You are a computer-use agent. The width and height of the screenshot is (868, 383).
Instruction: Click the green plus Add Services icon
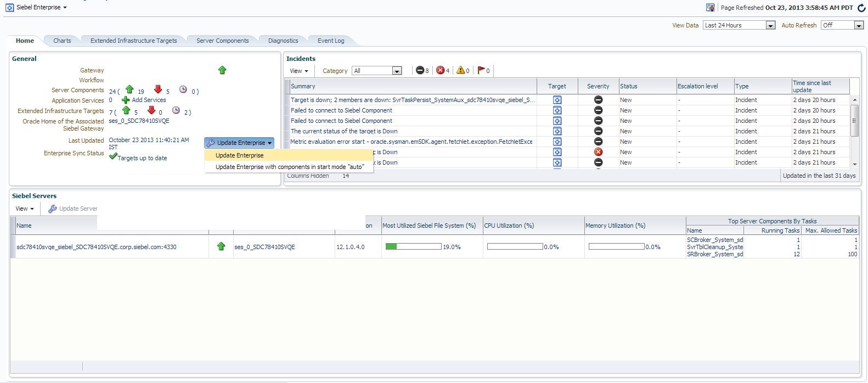click(126, 100)
